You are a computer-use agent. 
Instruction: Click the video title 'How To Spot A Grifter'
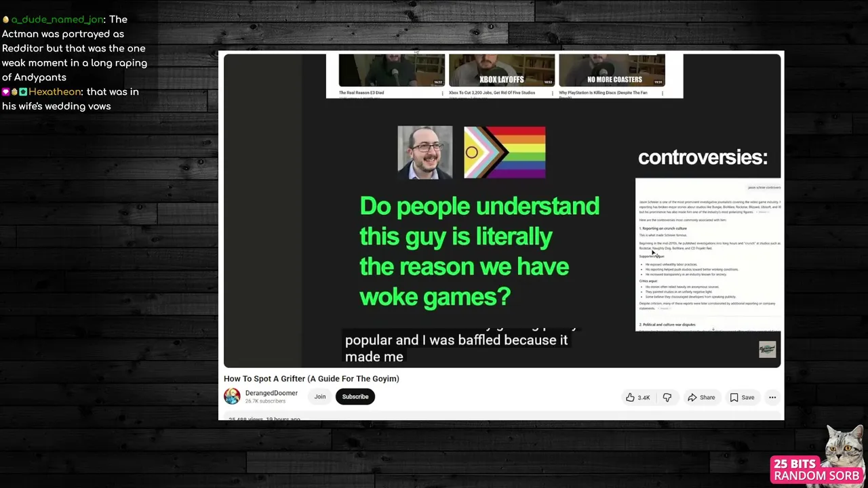pos(311,379)
